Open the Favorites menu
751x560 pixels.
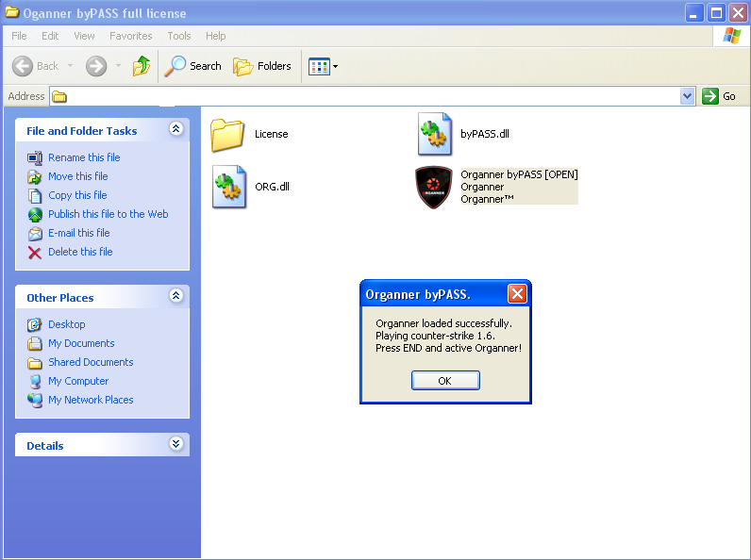click(x=130, y=36)
